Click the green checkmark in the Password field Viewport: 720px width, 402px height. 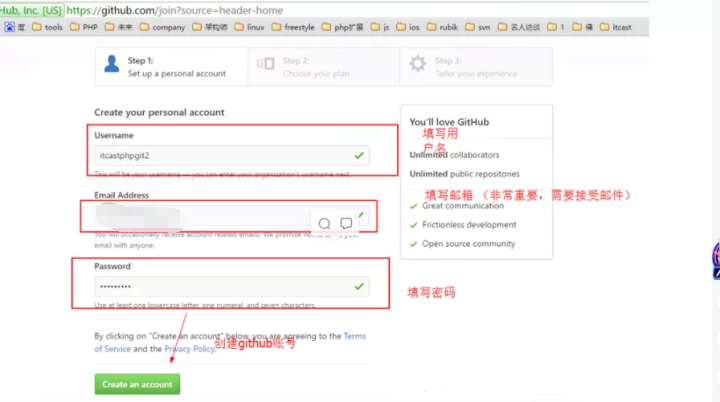(359, 287)
